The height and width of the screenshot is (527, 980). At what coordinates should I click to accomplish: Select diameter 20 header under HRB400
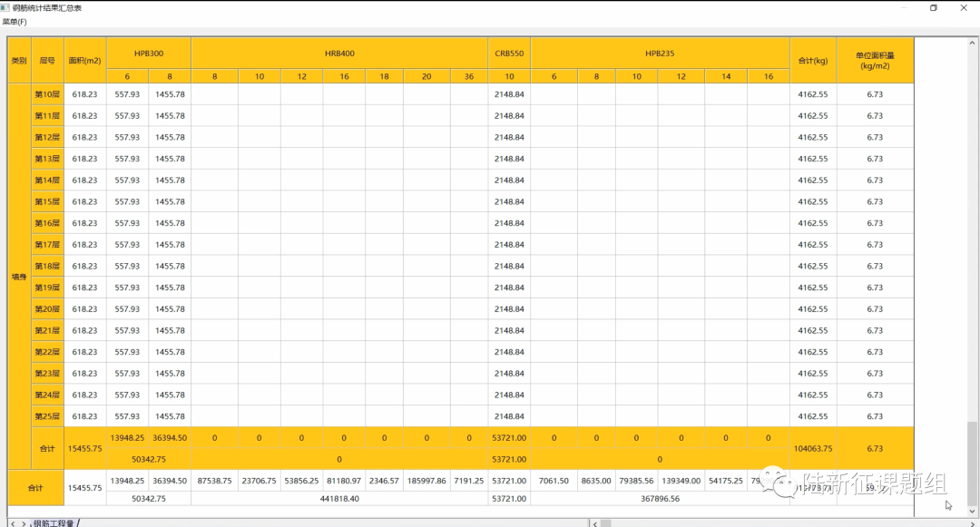click(426, 76)
